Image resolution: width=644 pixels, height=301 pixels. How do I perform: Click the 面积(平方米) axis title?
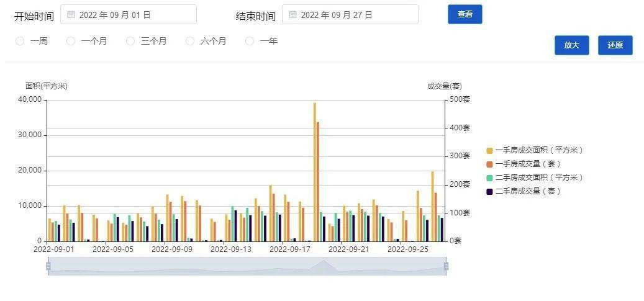pyautogui.click(x=47, y=86)
